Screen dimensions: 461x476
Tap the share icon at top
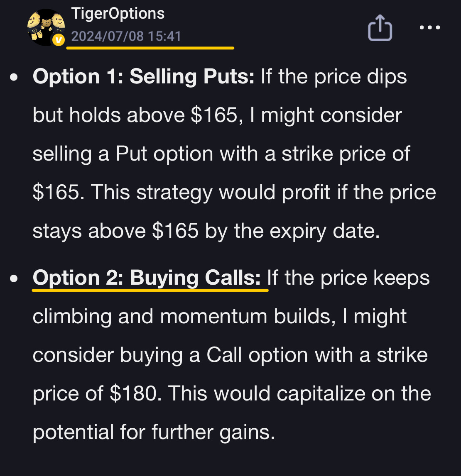[x=380, y=29]
